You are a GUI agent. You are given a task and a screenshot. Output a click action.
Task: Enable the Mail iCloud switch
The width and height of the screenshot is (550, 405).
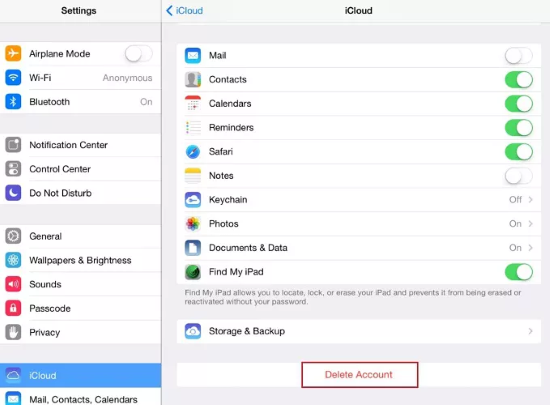pos(519,56)
